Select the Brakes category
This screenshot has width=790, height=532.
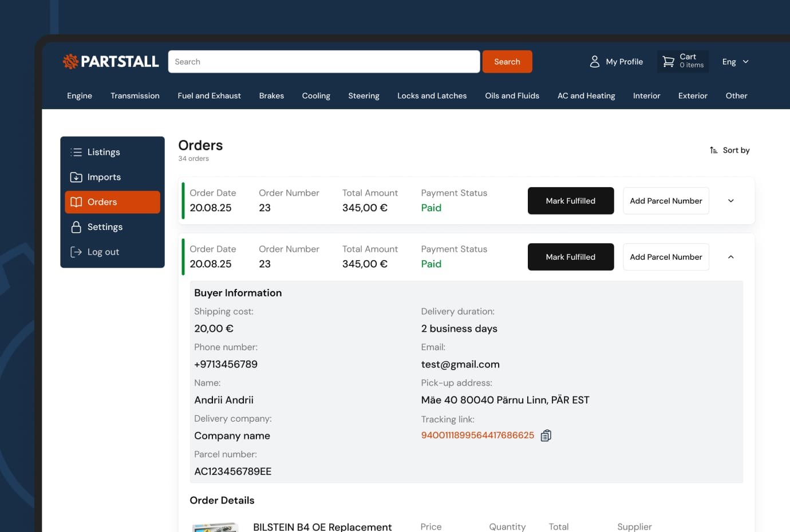tap(271, 96)
